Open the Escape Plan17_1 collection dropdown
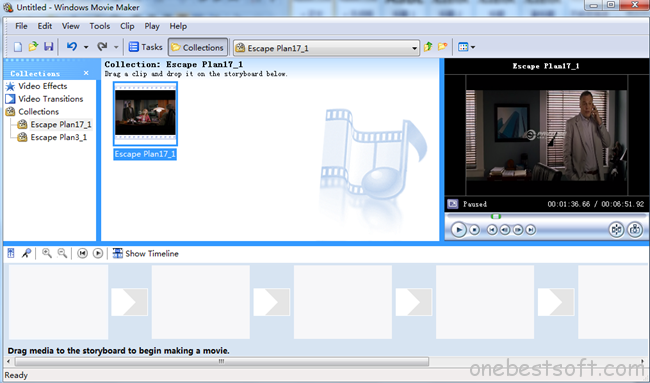 (326, 48)
